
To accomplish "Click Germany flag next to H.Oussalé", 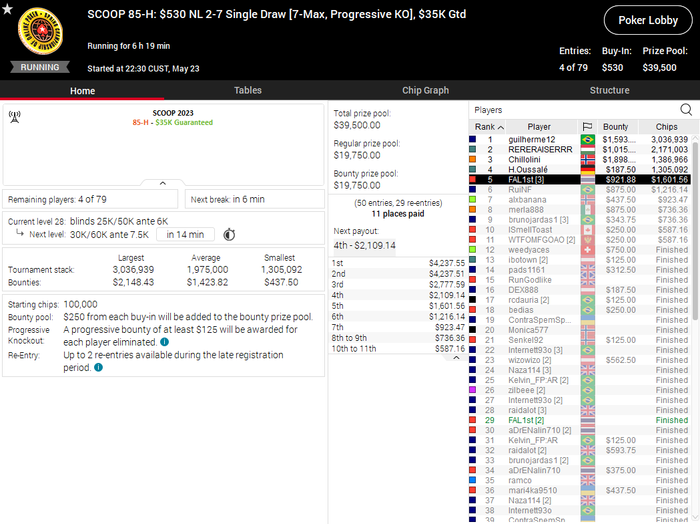I will click(x=588, y=170).
